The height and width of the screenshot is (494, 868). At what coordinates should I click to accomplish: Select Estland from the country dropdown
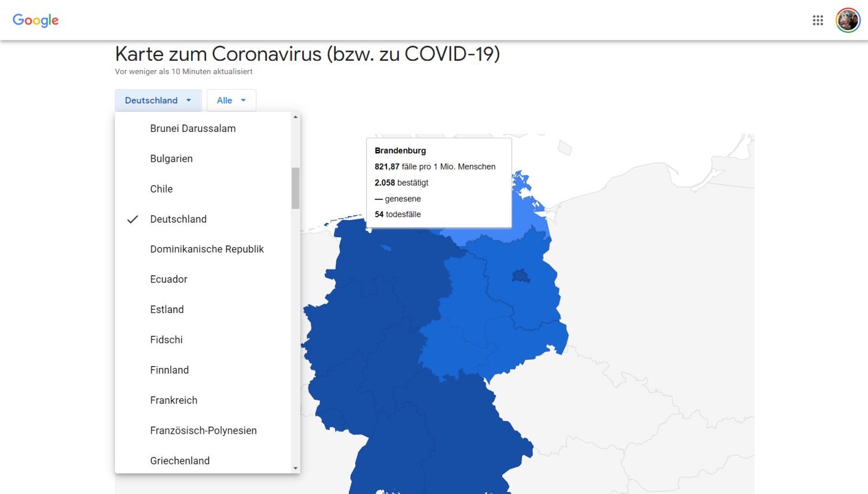[x=167, y=309]
